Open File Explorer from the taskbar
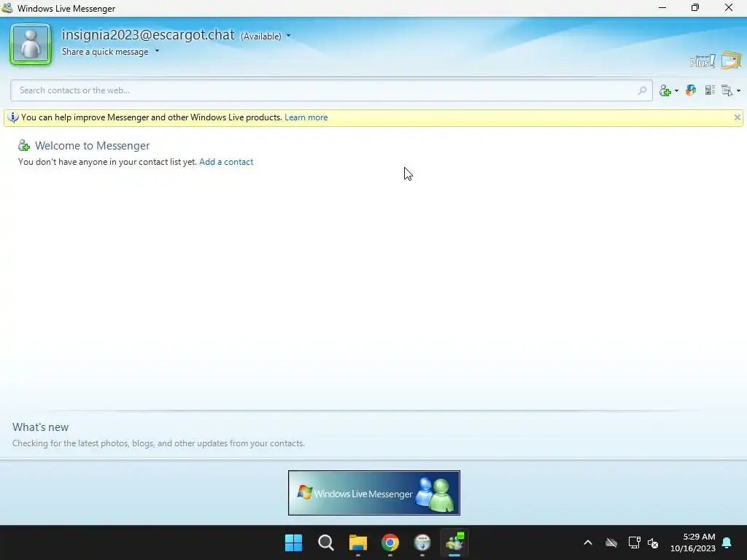 click(357, 542)
